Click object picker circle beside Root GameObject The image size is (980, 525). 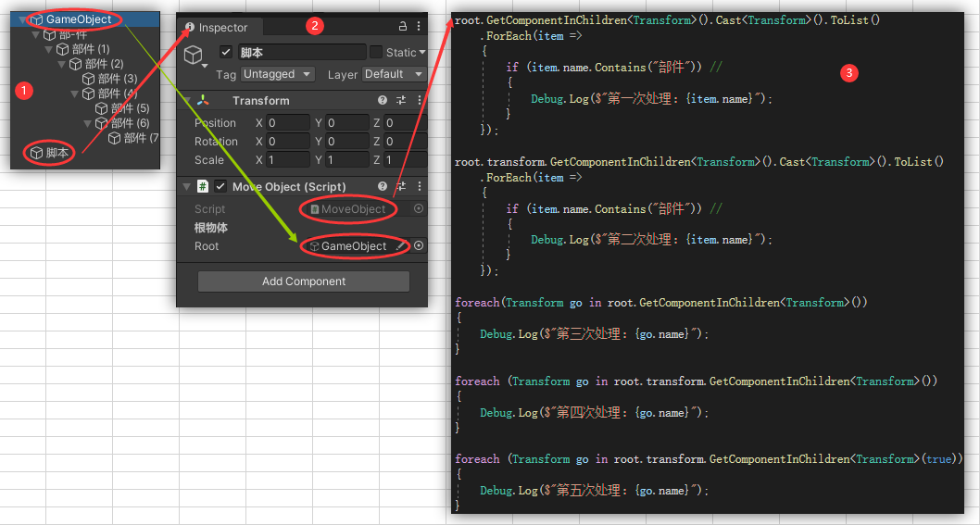click(419, 246)
